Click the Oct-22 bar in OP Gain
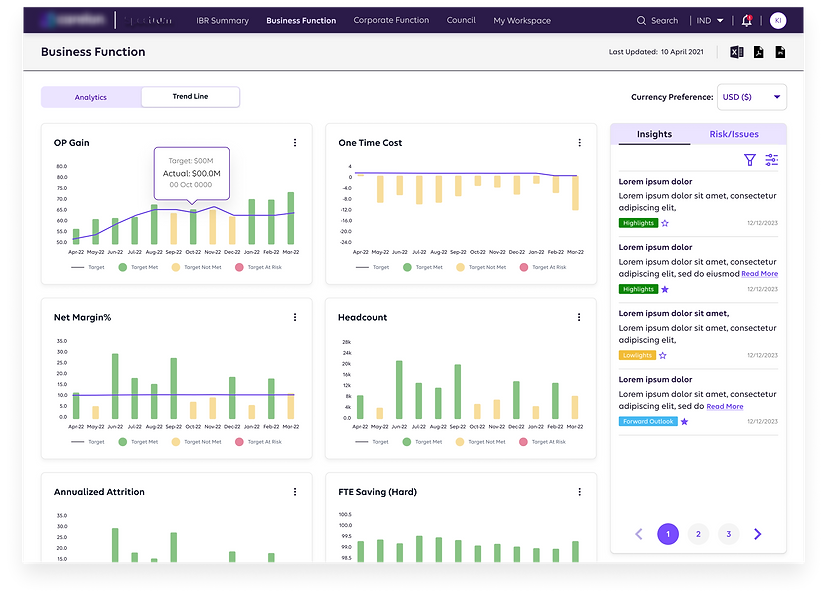Screen dimensions: 827x593 193,226
